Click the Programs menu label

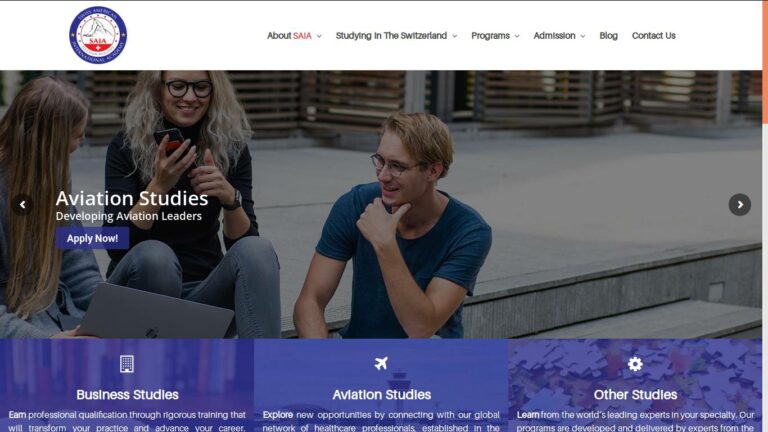coord(490,36)
